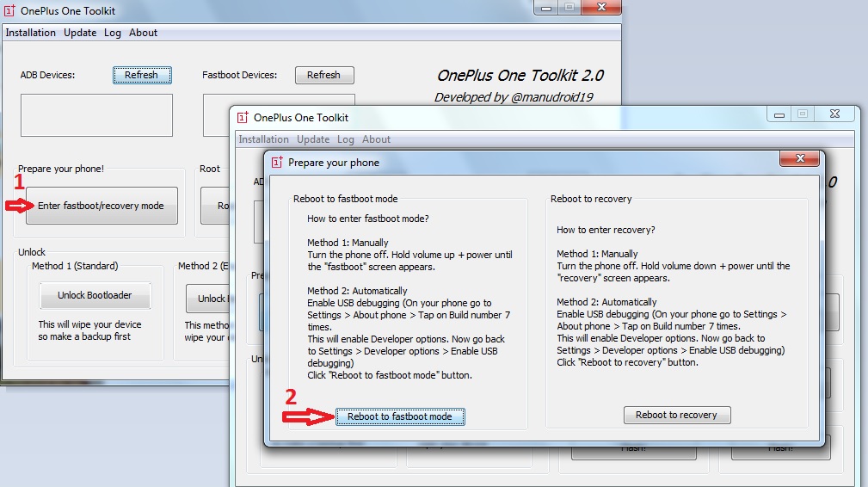Click 'OnePlus One Toolkit 2.0' heading text
Viewport: 868px width, 487px height.
pos(520,75)
